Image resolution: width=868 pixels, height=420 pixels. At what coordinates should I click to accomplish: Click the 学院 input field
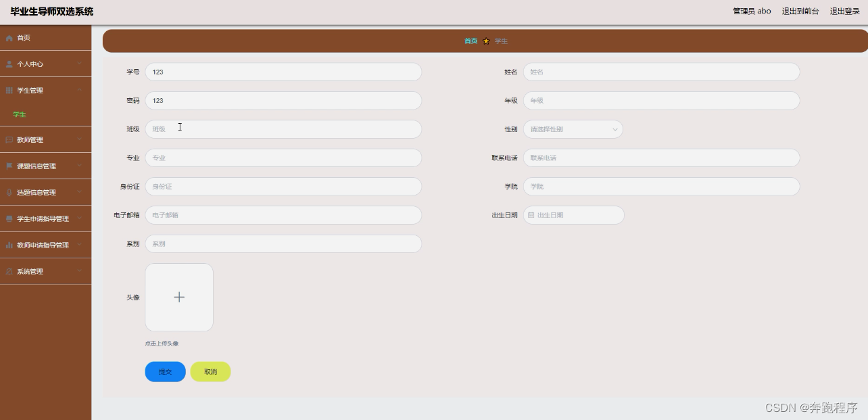click(661, 187)
